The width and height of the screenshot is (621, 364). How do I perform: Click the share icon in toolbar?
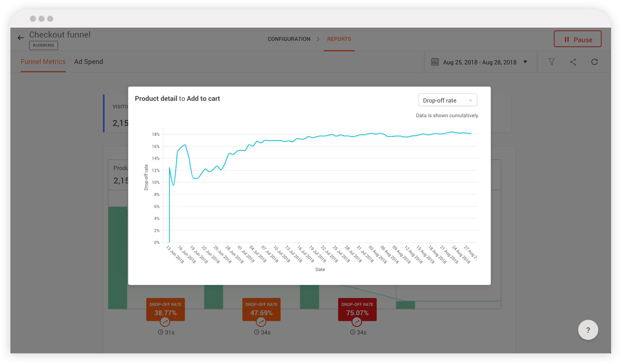point(573,62)
